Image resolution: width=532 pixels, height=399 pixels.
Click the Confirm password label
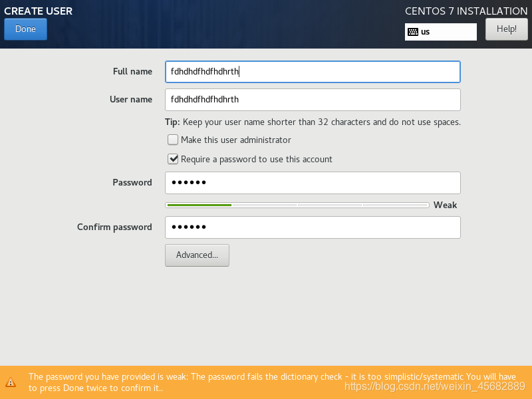point(114,227)
